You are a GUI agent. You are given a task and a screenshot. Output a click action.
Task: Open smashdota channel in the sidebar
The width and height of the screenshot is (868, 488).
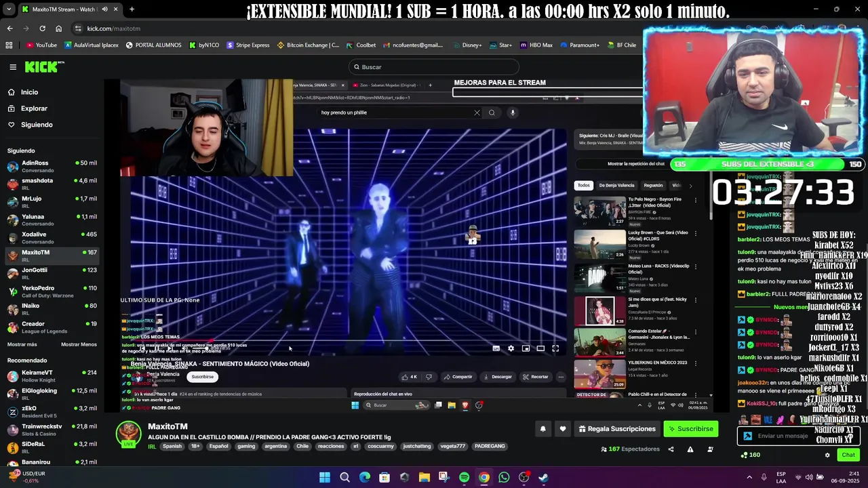point(52,184)
